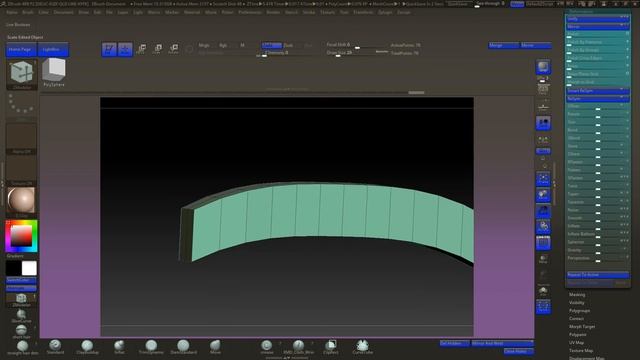640x360 pixels.
Task: Pick the PolySphere tool thumbnail
Action: click(x=54, y=73)
